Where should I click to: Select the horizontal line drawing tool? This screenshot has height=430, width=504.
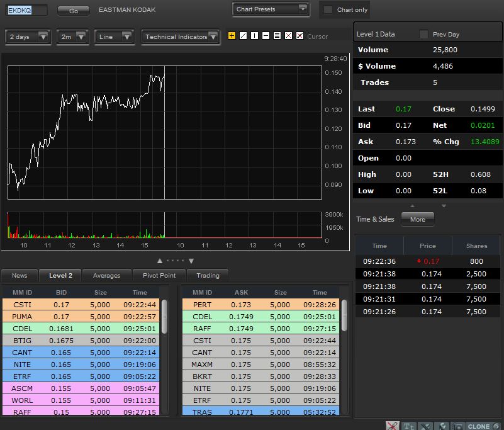click(x=266, y=37)
